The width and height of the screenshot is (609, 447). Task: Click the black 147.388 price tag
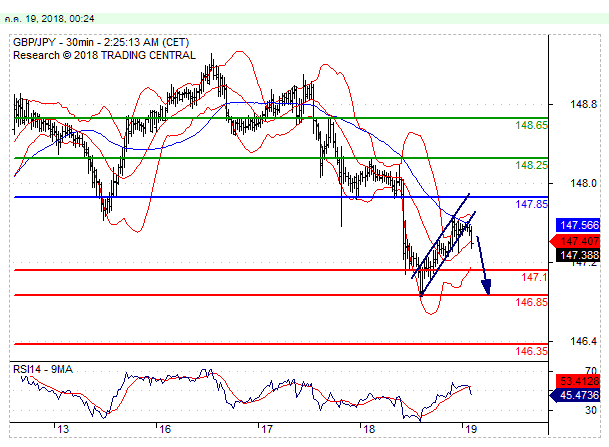coord(578,255)
